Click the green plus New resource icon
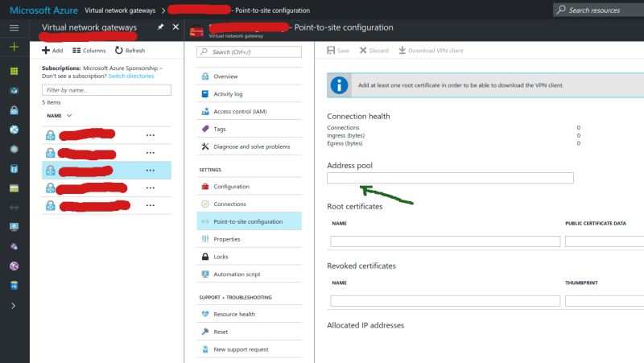This screenshot has width=644, height=363. (14, 47)
